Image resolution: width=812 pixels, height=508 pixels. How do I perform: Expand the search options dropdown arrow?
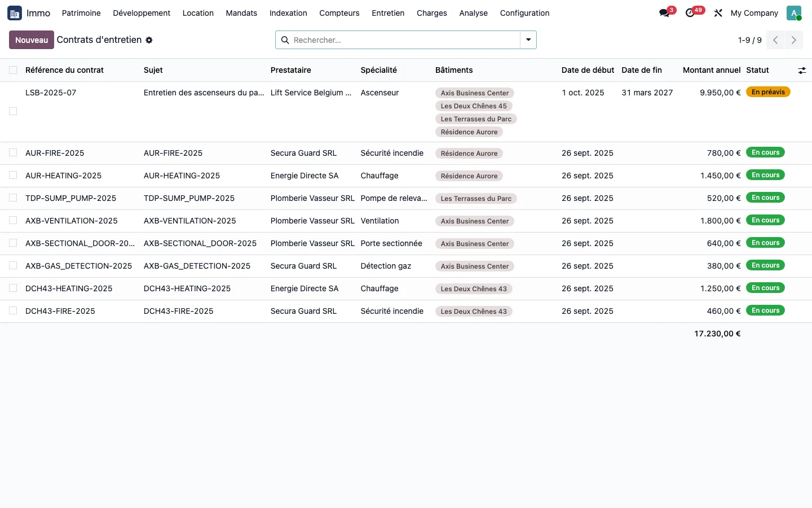coord(528,40)
